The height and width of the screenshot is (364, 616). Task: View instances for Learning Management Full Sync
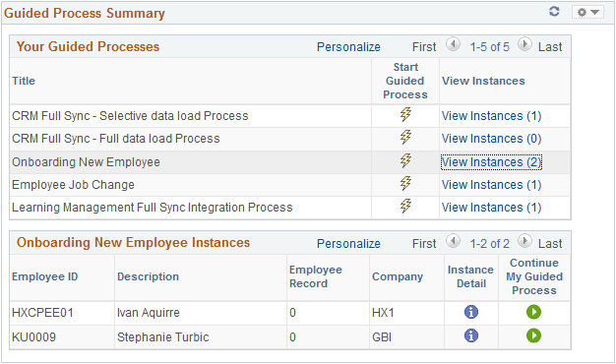(491, 208)
